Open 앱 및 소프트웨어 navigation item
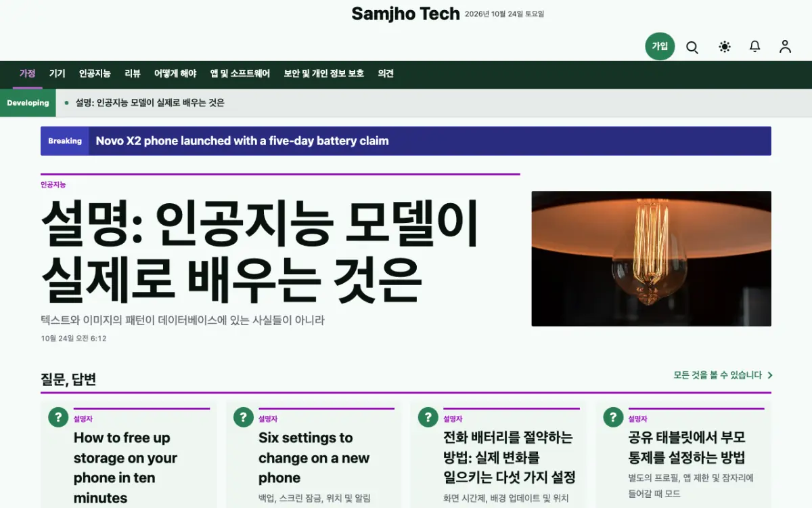This screenshot has height=508, width=812. 240,74
